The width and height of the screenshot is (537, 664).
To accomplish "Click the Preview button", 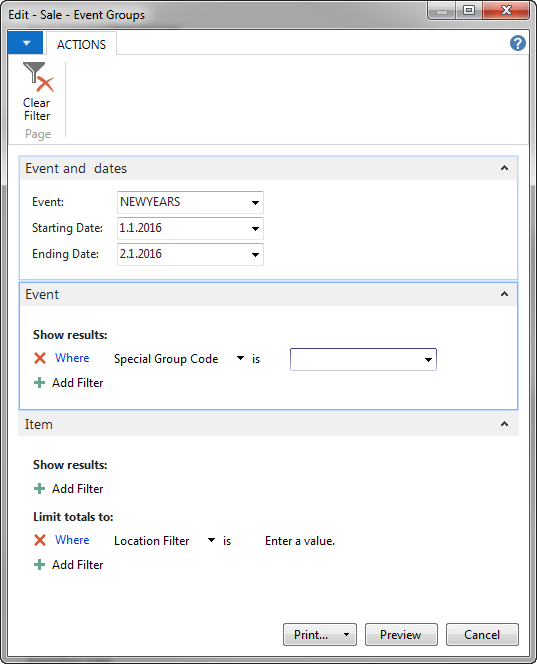I will click(x=401, y=634).
